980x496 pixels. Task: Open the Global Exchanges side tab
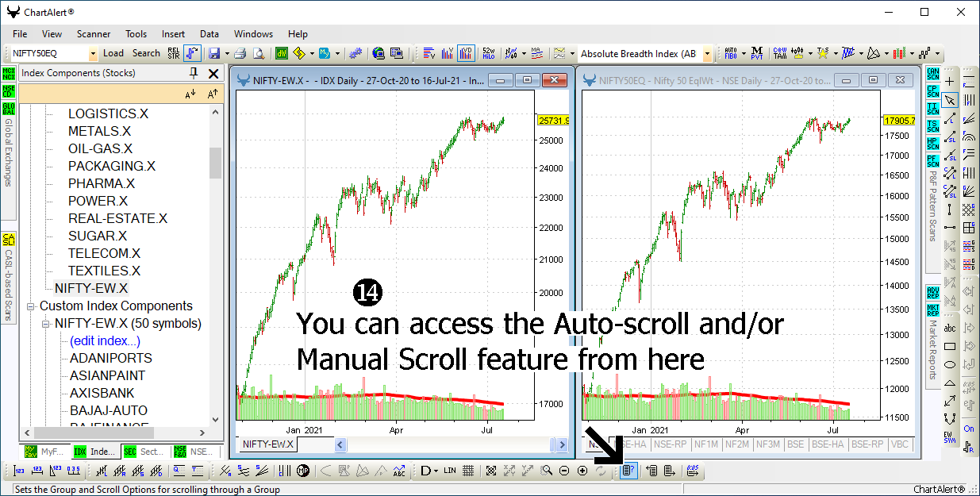[9, 152]
